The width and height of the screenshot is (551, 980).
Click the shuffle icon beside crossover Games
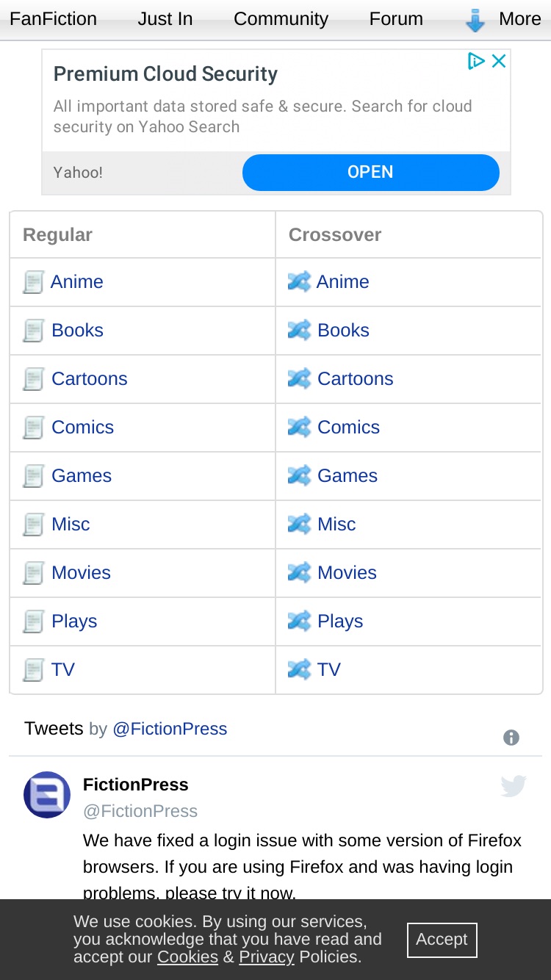pos(299,475)
